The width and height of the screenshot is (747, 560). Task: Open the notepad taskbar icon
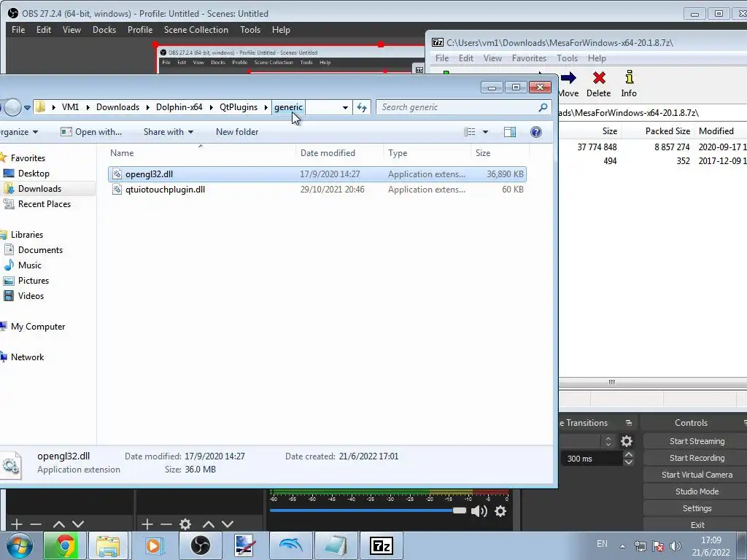336,545
